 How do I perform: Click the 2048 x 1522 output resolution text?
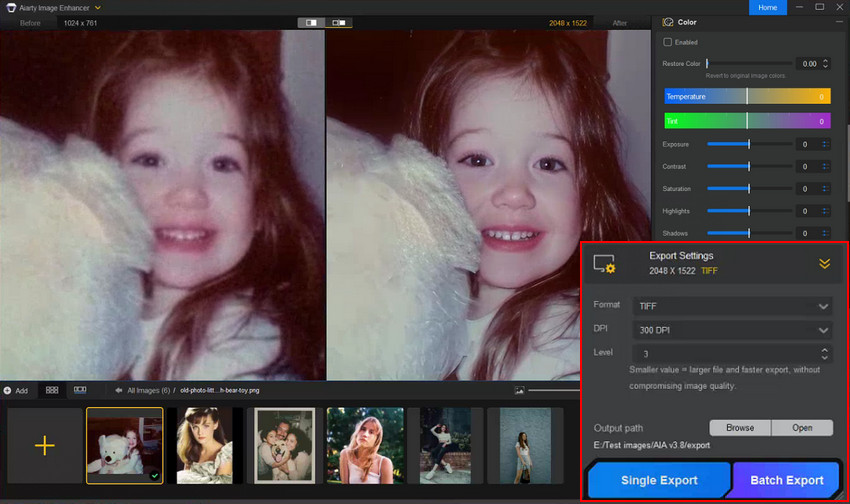(x=568, y=23)
